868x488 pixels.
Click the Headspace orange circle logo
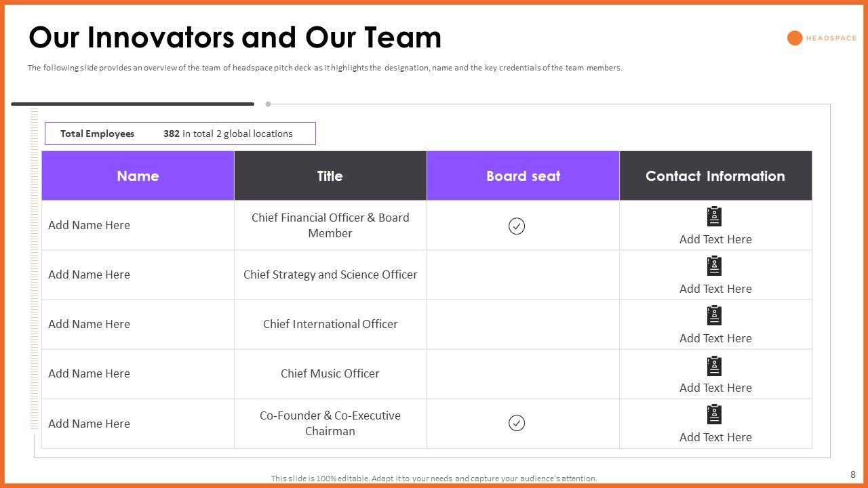coord(795,38)
